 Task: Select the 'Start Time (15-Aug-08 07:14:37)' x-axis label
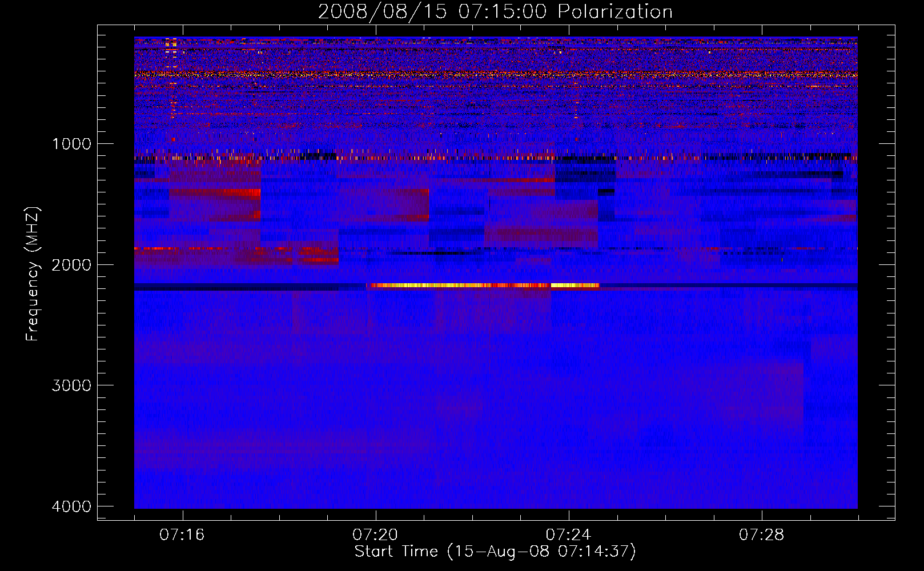point(495,552)
